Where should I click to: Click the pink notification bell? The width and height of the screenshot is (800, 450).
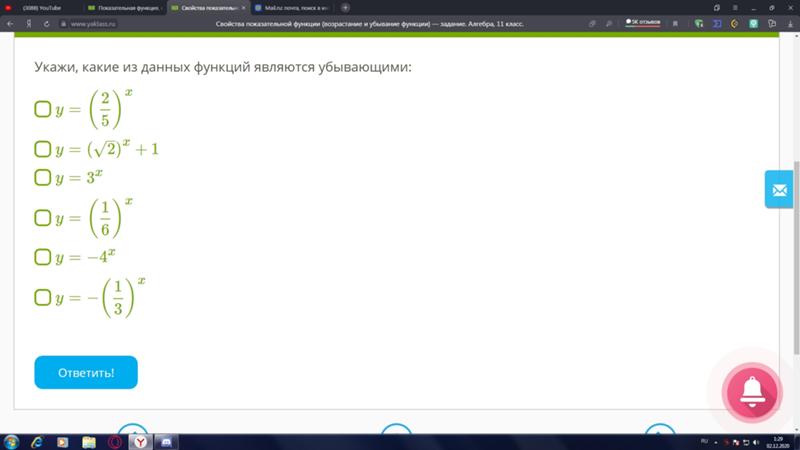click(x=752, y=392)
